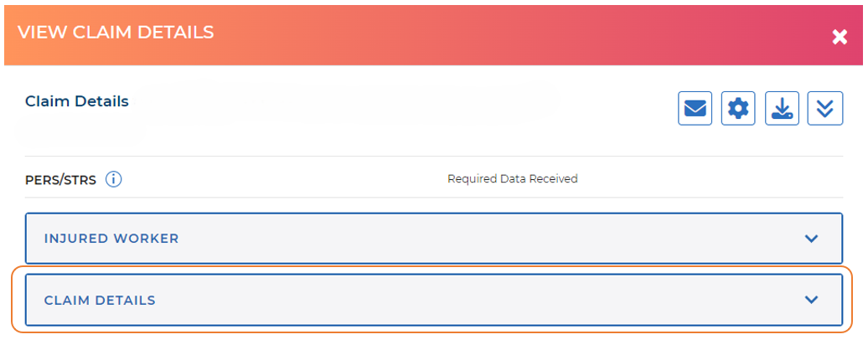Open the INJURED WORKER section label
Viewport: 868px width, 355px height.
(x=111, y=239)
